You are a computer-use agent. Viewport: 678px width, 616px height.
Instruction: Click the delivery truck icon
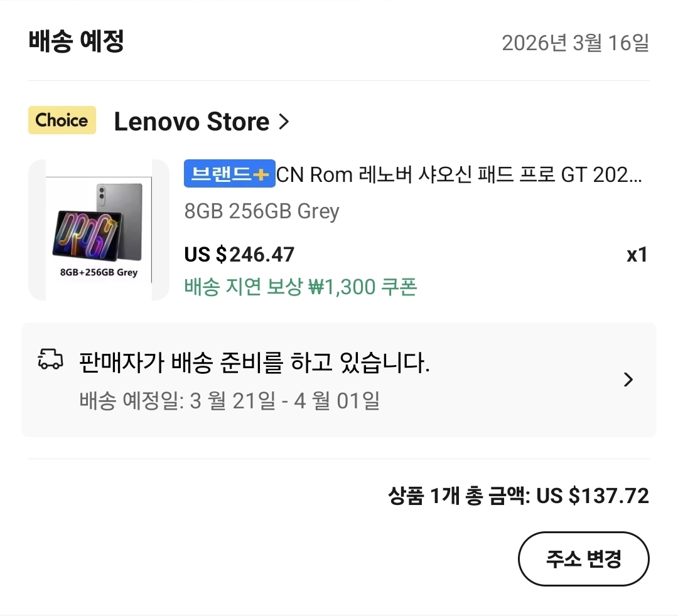click(x=51, y=360)
